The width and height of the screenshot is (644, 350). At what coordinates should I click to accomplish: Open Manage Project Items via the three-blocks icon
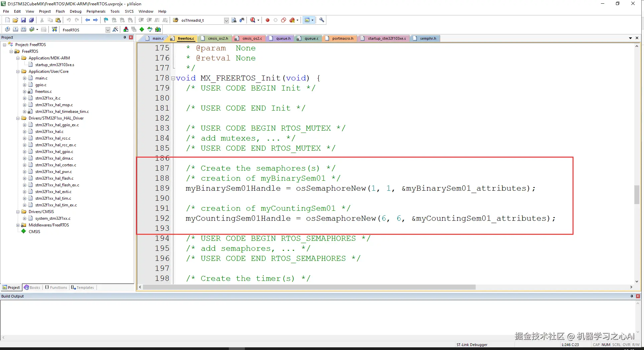pyautogui.click(x=126, y=29)
